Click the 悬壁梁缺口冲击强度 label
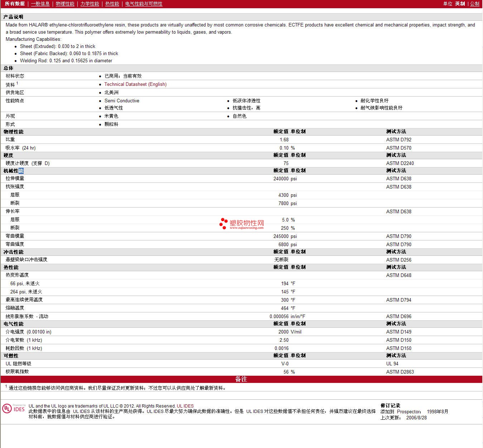This screenshot has width=483, height=448. [x=26, y=259]
